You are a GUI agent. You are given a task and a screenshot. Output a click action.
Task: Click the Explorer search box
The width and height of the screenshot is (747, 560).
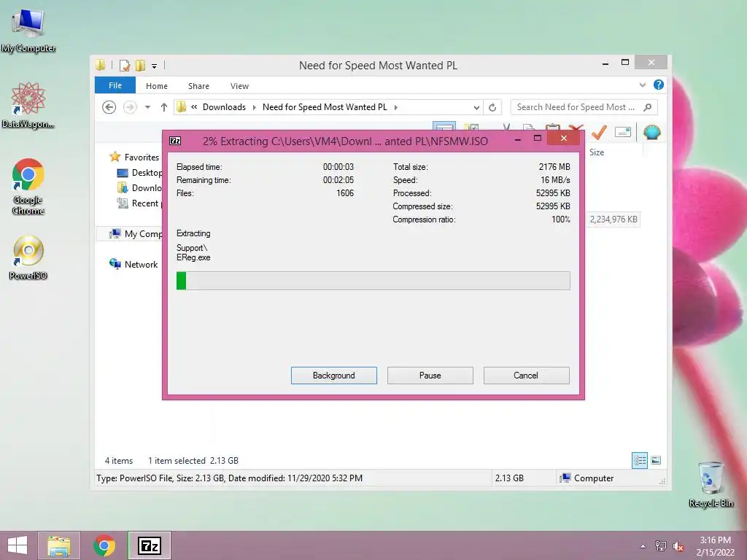click(x=584, y=107)
